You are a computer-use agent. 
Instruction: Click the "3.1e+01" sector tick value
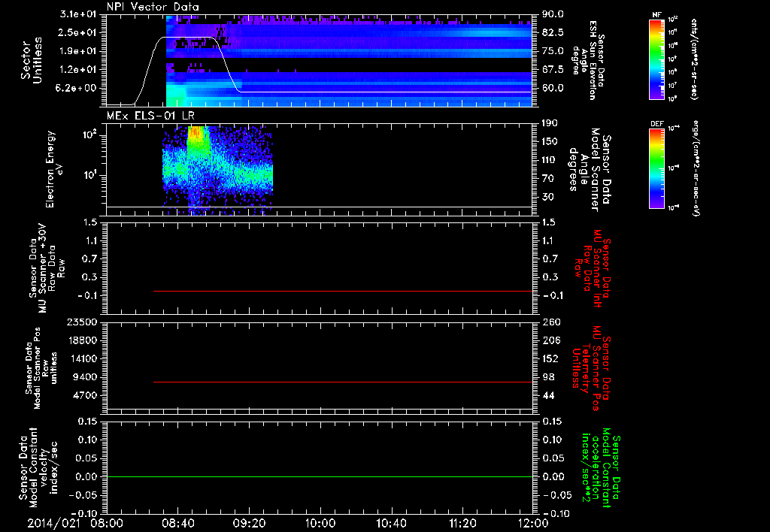(x=78, y=14)
